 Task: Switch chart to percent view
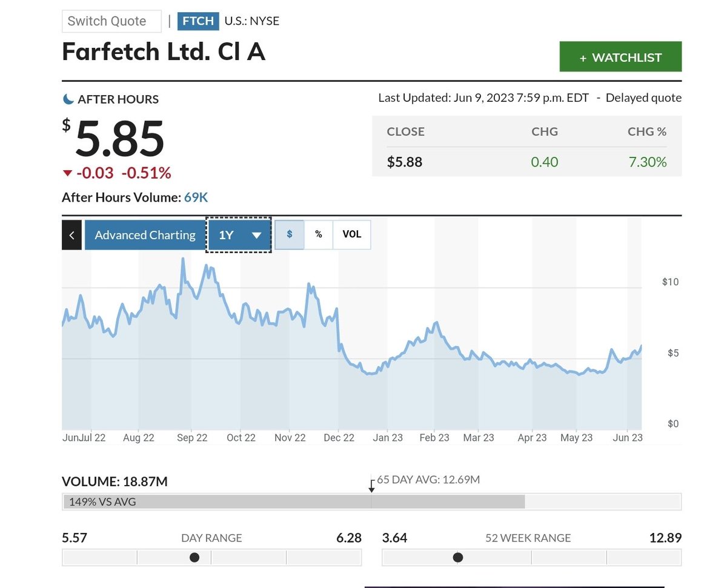[319, 234]
